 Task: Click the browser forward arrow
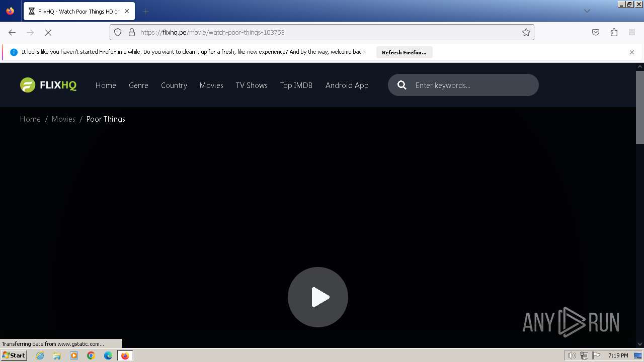pos(30,32)
